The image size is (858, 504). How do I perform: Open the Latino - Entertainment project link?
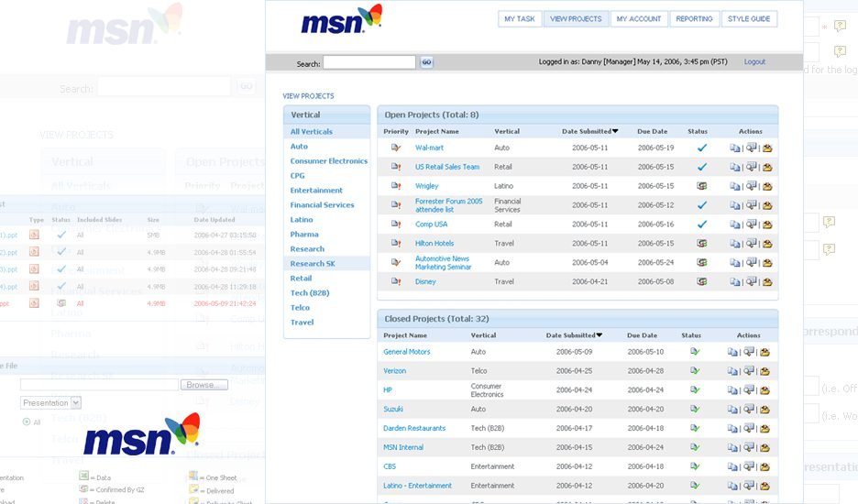[417, 486]
